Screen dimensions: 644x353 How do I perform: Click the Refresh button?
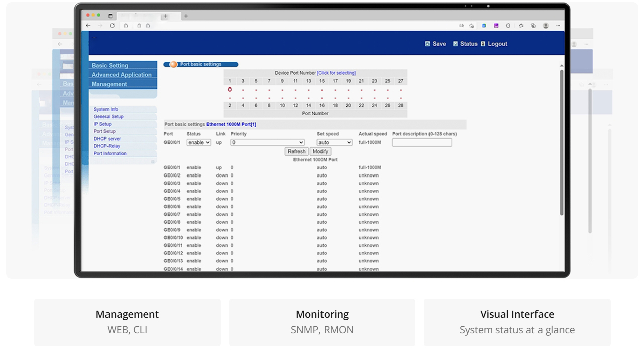click(x=297, y=151)
